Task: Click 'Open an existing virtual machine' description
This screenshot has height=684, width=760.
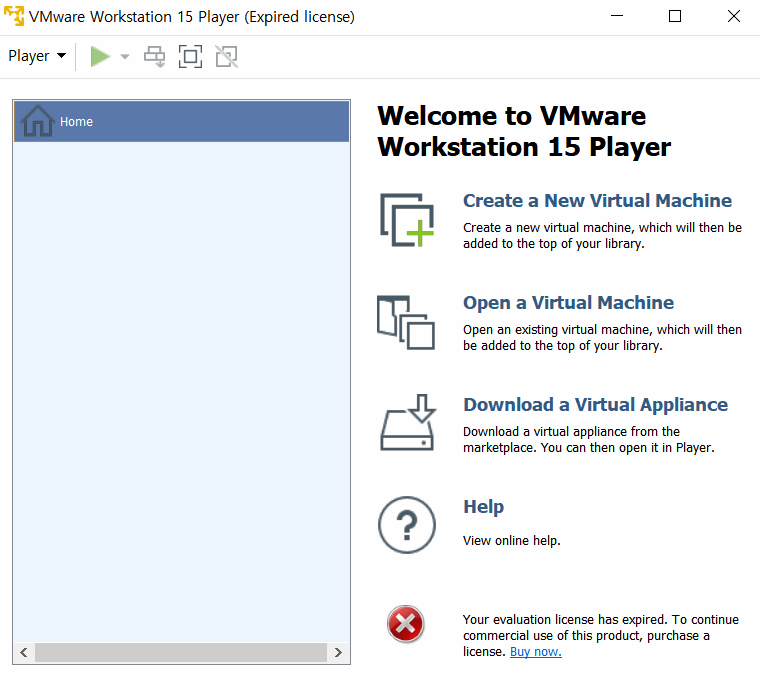Action: [x=602, y=337]
